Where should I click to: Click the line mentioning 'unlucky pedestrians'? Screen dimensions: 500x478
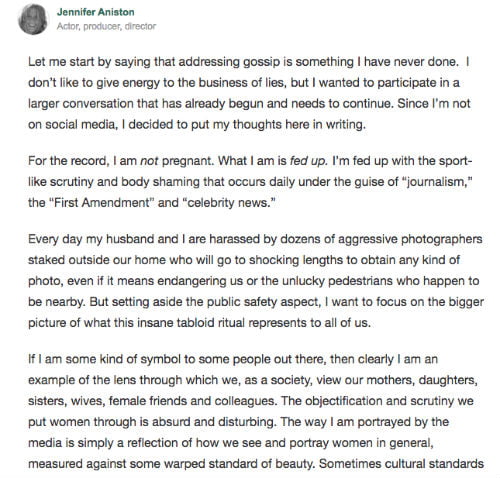coord(253,281)
